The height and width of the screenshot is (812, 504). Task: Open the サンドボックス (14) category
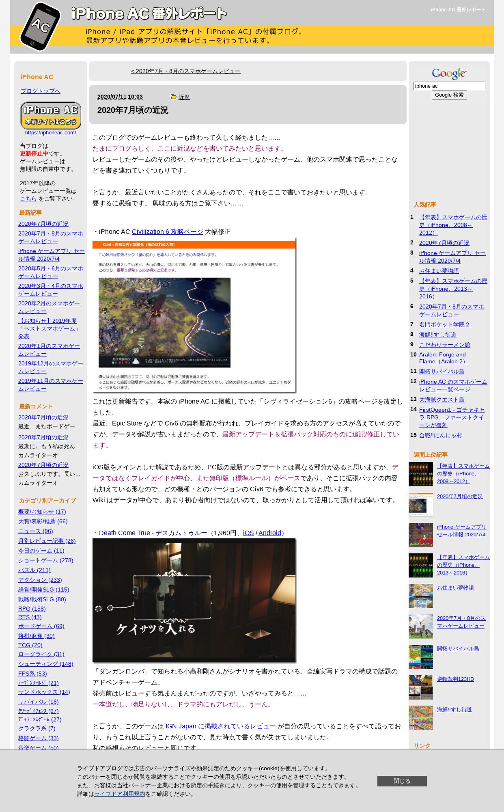tap(44, 692)
